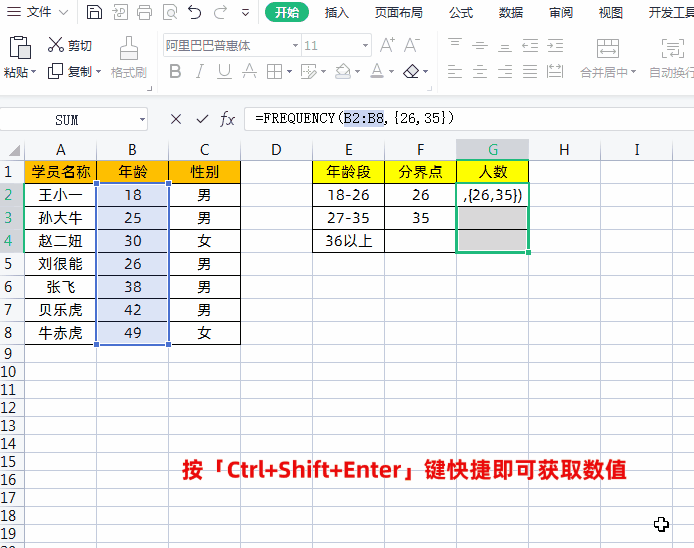
Task: Expand the Paste options arrow
Action: coord(34,72)
